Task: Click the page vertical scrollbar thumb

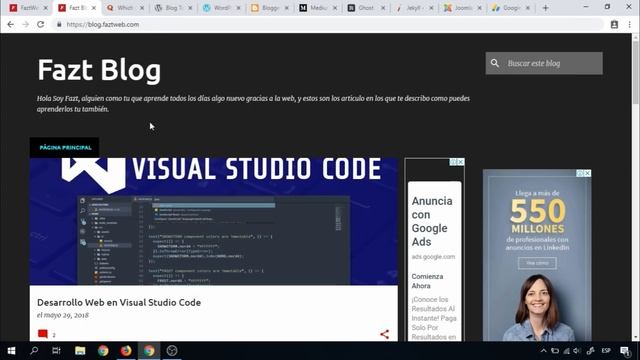Action: pyautogui.click(x=636, y=73)
